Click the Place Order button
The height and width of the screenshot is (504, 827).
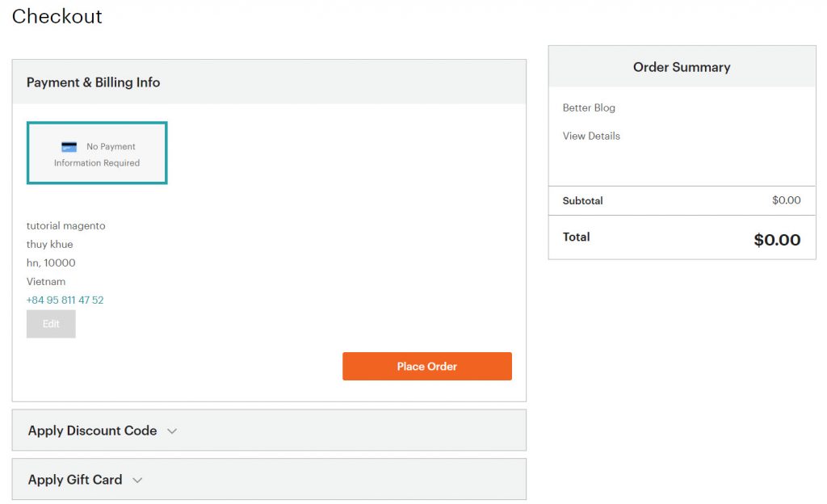426,367
